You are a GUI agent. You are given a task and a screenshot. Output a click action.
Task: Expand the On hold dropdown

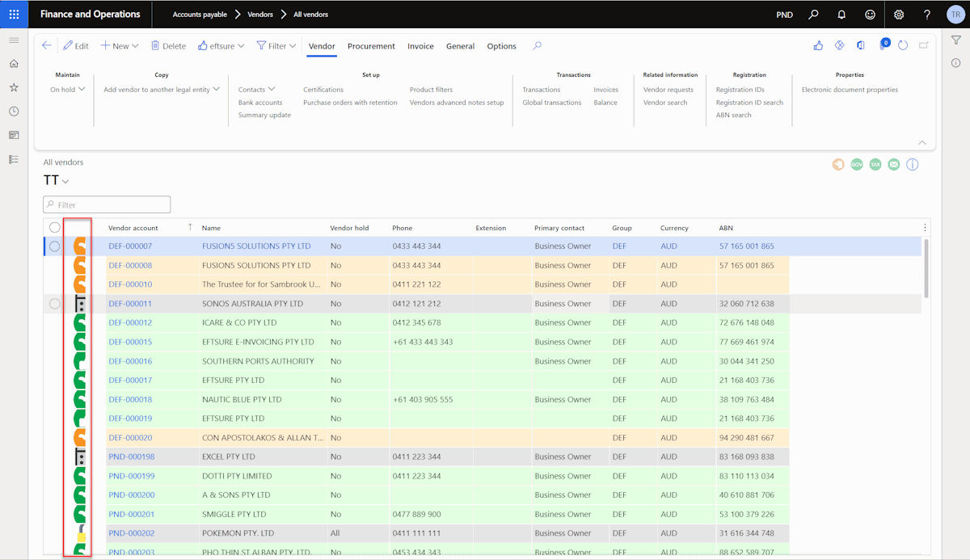pyautogui.click(x=68, y=90)
